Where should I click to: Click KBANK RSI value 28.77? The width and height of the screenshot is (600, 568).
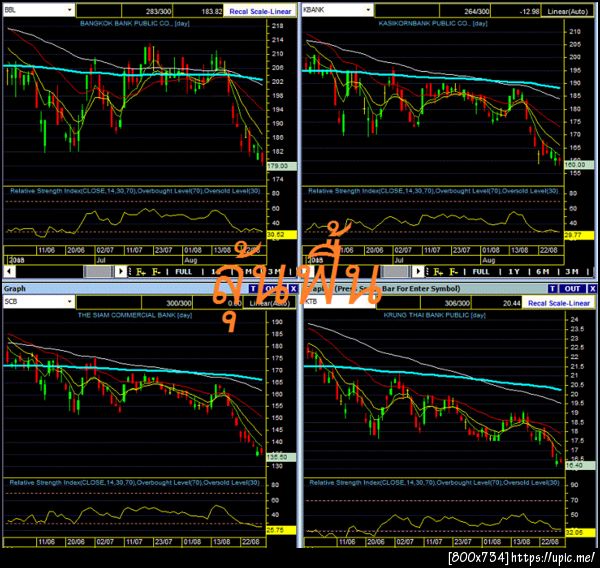[x=579, y=235]
